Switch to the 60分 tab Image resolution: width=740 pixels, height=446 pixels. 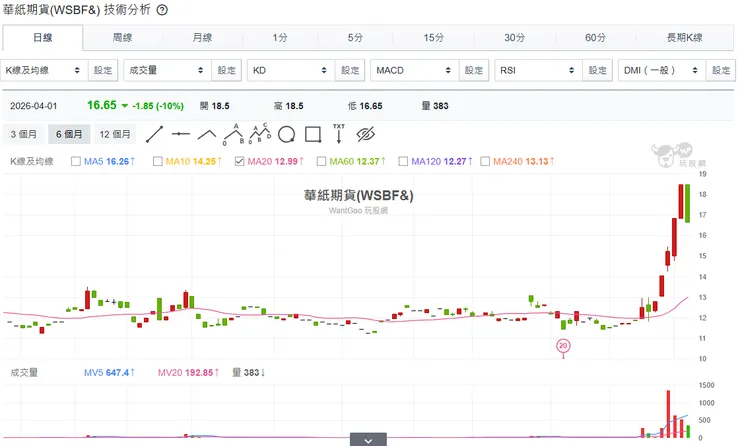pyautogui.click(x=596, y=38)
